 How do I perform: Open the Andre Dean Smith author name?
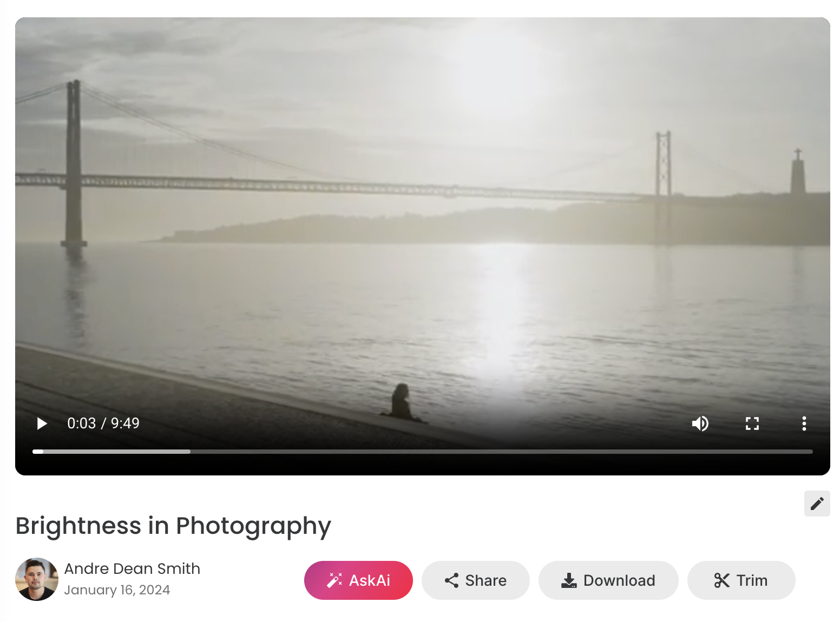(132, 568)
